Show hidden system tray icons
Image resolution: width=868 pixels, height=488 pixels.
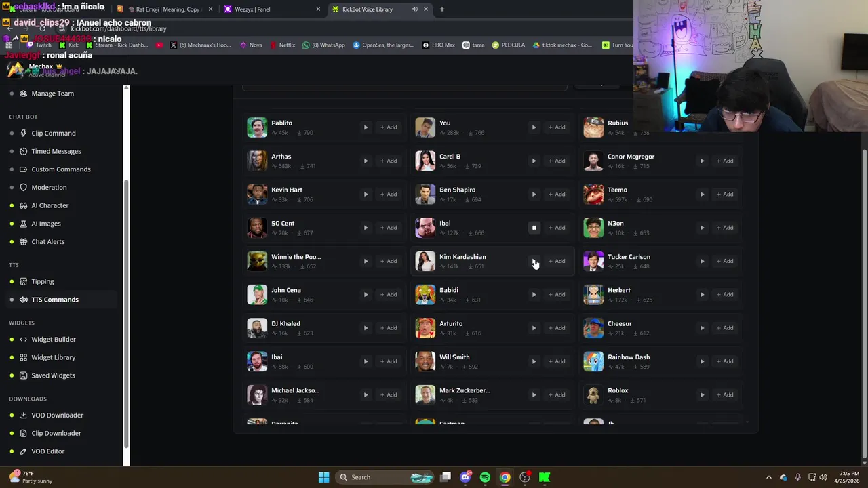[768, 477]
